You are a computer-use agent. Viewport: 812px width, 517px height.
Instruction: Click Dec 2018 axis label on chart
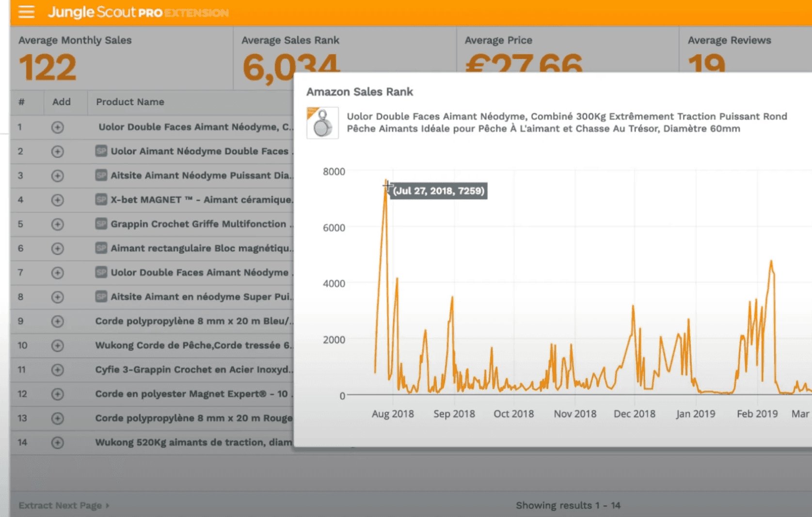pyautogui.click(x=635, y=414)
